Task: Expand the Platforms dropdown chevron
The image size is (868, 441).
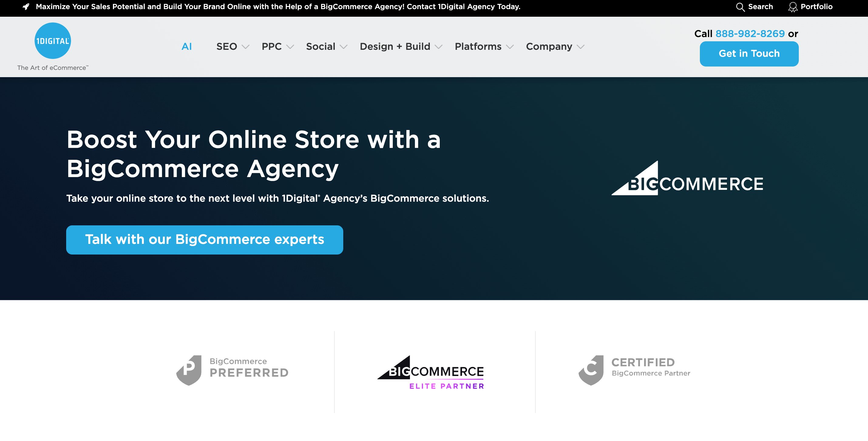Action: [x=510, y=47]
